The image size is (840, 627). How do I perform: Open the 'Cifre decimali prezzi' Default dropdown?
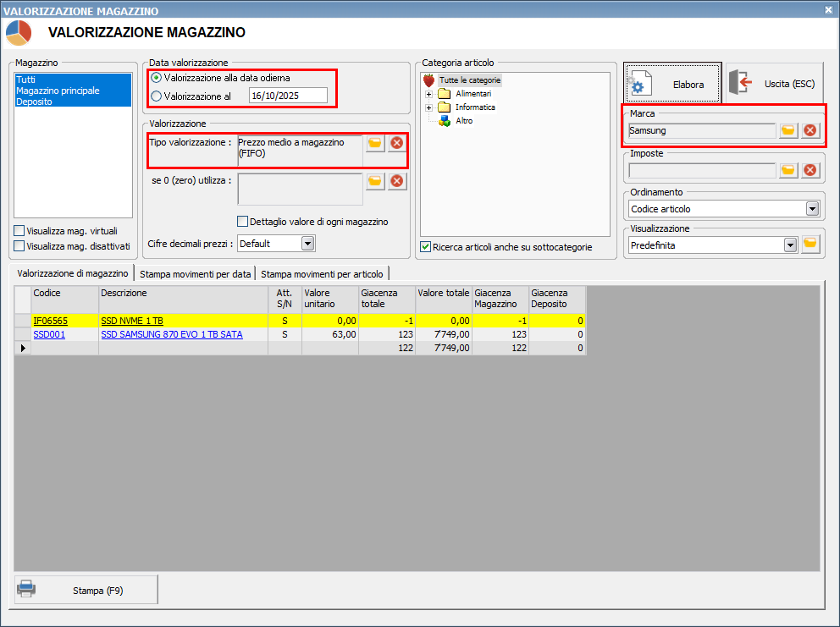pyautogui.click(x=307, y=244)
